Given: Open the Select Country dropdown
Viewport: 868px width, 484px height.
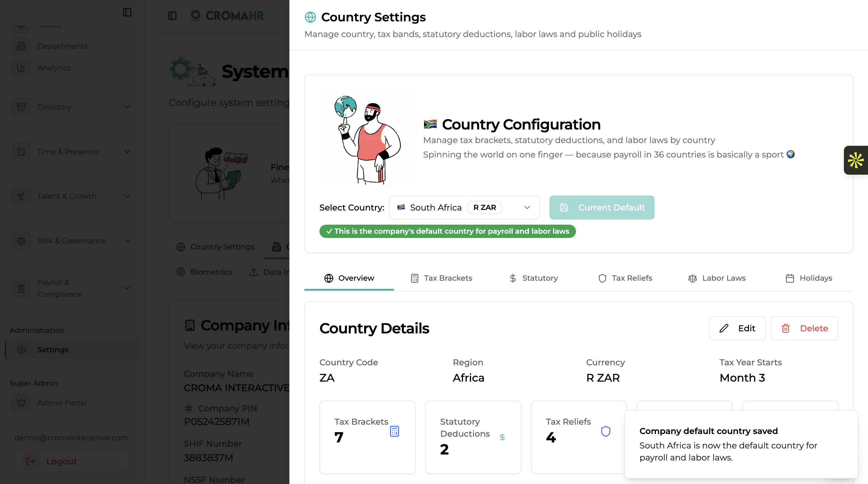Looking at the screenshot, I should tap(464, 208).
